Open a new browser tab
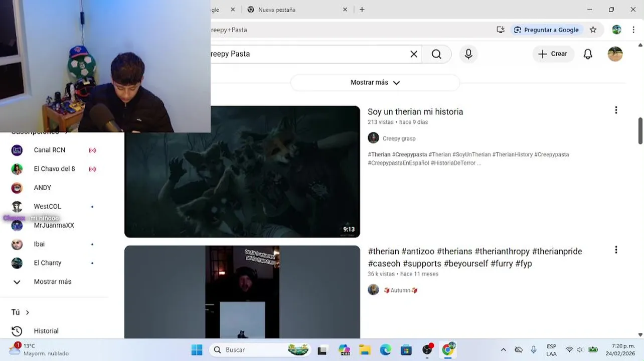The image size is (644, 361). click(x=362, y=10)
